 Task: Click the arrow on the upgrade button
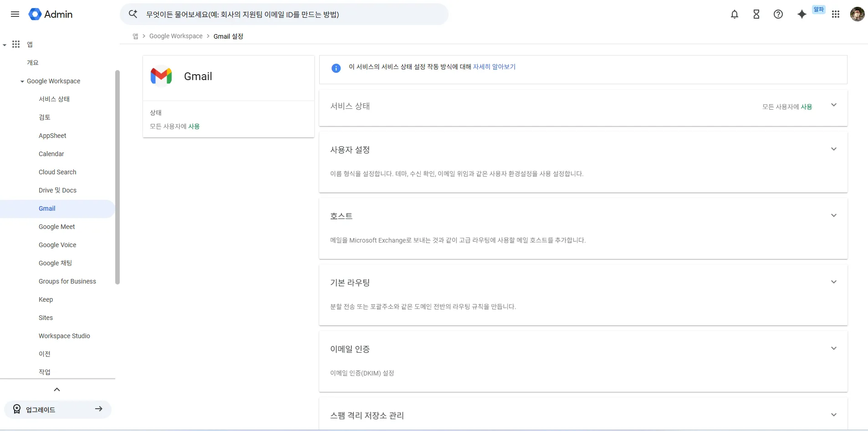click(x=99, y=409)
